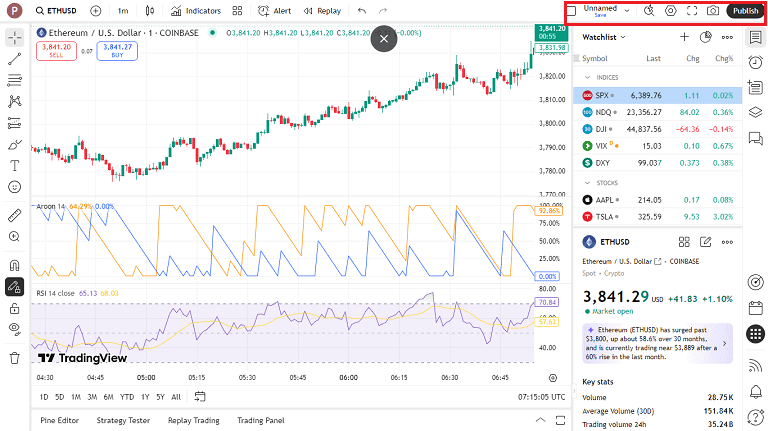Select the SPX watchlist row
The height and width of the screenshot is (431, 768).
point(658,96)
